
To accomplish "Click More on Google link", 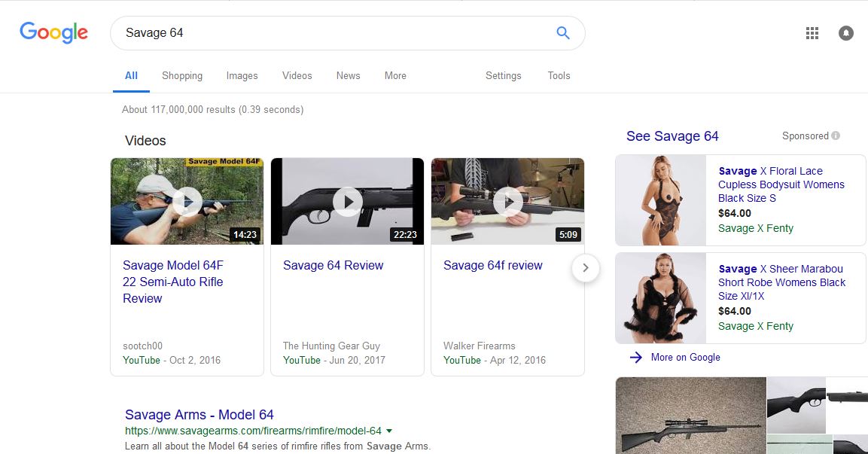I will tap(685, 358).
